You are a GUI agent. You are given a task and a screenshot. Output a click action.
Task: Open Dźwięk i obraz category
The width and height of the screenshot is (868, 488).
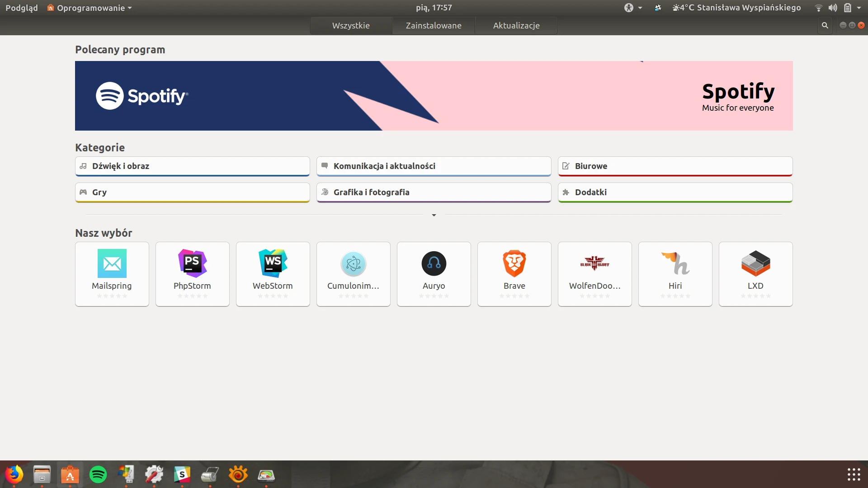193,166
